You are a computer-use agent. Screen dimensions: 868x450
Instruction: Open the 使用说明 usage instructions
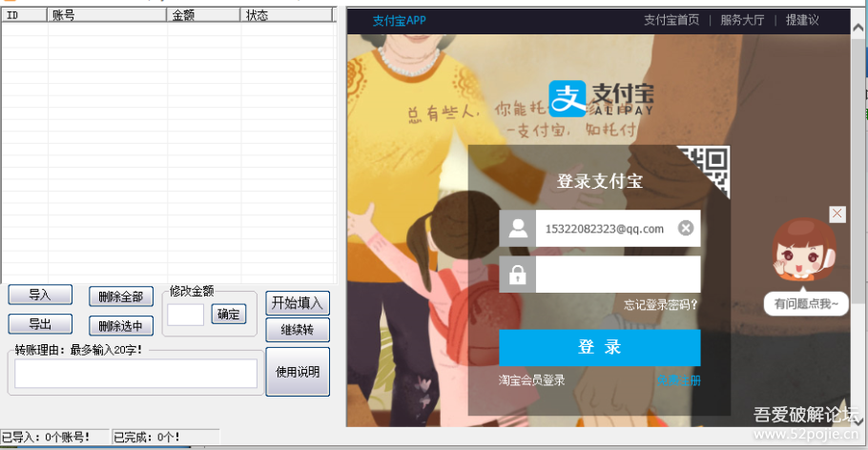tap(298, 372)
